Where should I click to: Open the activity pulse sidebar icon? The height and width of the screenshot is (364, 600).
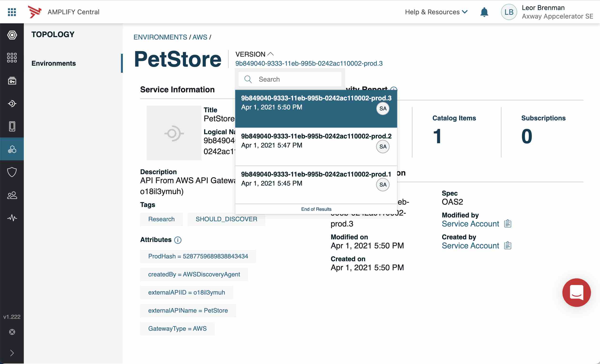(12, 217)
